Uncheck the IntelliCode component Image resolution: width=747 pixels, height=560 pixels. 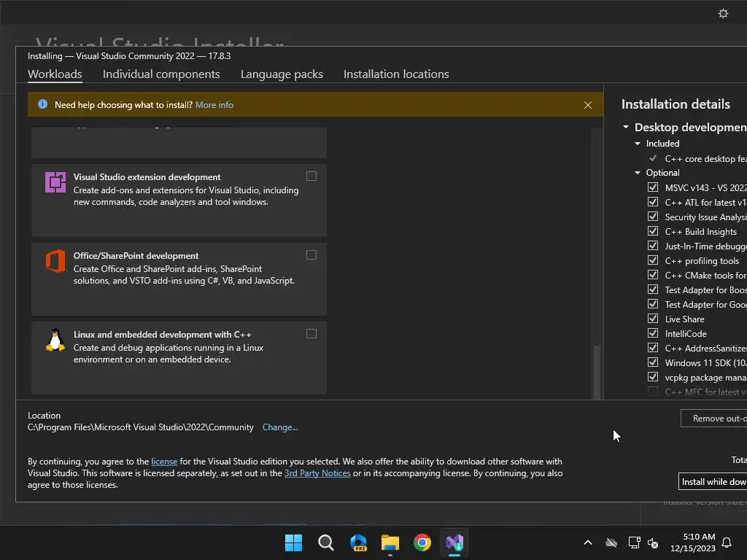point(653,332)
